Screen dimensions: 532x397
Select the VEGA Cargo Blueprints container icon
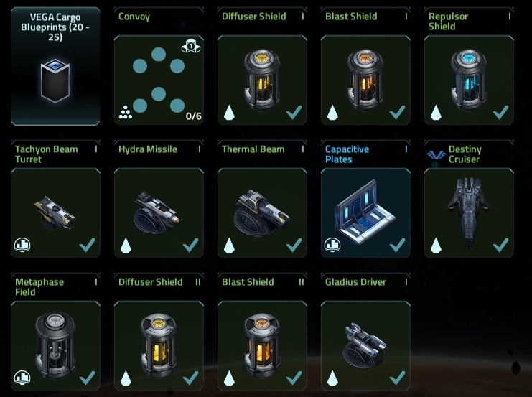pyautogui.click(x=55, y=80)
